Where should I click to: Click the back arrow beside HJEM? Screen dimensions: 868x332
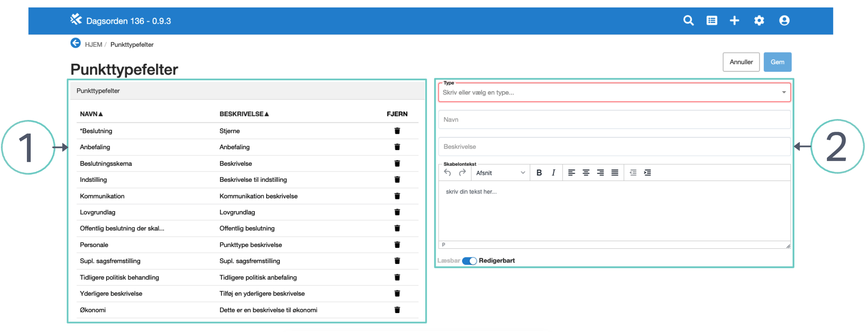point(76,43)
